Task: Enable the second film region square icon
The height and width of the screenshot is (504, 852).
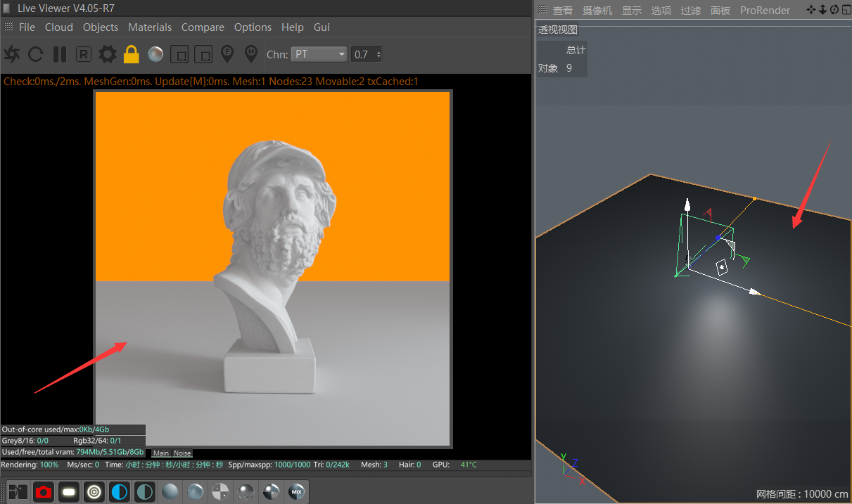Action: pos(203,54)
